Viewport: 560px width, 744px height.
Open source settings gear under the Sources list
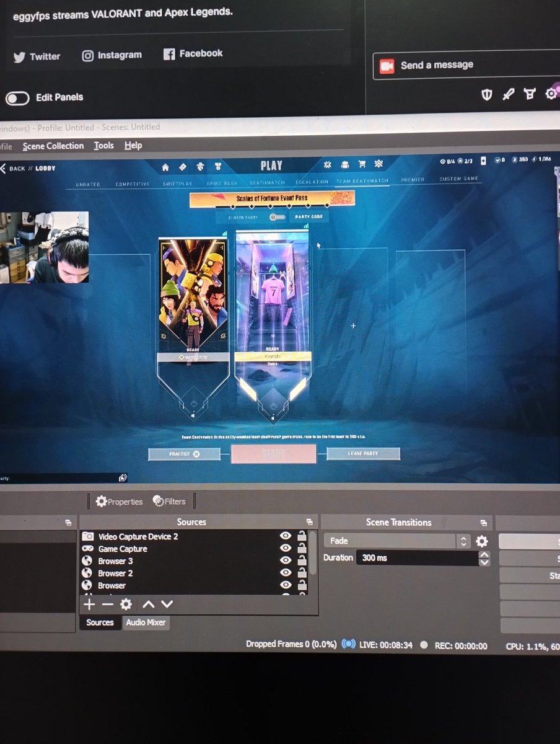(126, 604)
